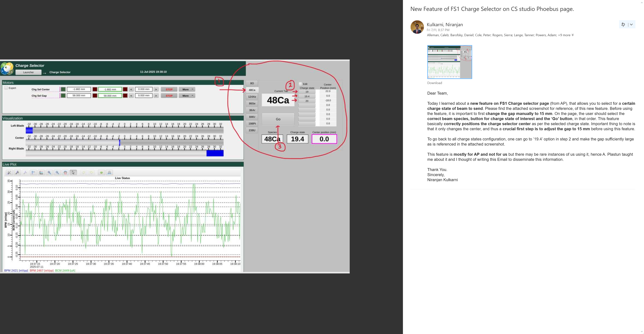Open More dropdown for Chg Sel Gap
The height and width of the screenshot is (334, 644).
tap(187, 96)
